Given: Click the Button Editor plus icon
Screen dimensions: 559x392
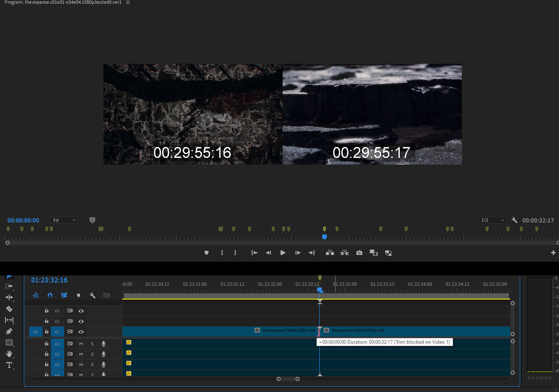Looking at the screenshot, I should click(553, 253).
